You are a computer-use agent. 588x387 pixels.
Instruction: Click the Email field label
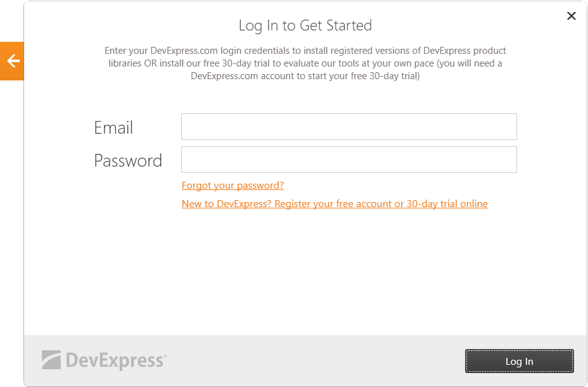click(x=113, y=127)
